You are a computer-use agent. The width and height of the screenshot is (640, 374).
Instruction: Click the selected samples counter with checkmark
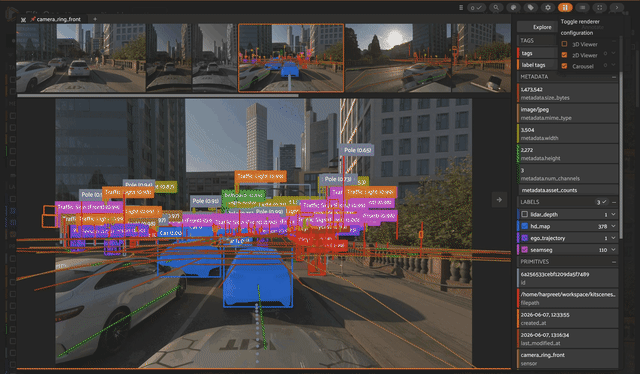click(476, 7)
